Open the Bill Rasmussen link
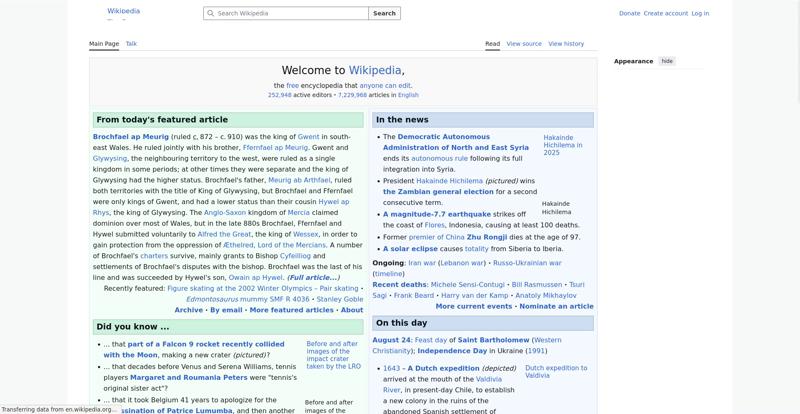The height and width of the screenshot is (414, 800). [537, 285]
